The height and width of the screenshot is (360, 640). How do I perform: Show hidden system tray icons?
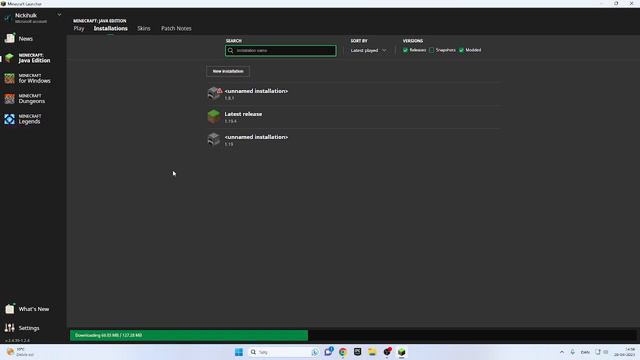click(562, 352)
